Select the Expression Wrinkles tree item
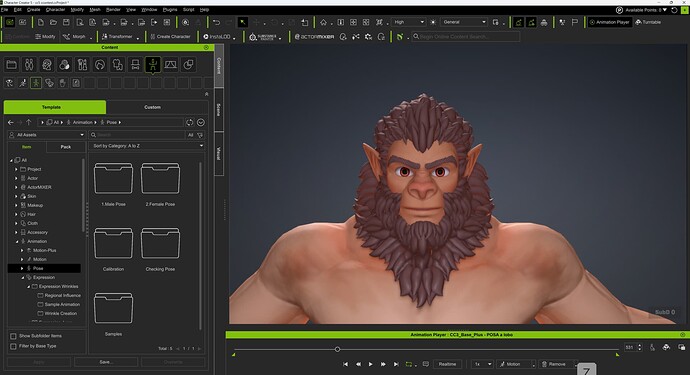 [58, 287]
